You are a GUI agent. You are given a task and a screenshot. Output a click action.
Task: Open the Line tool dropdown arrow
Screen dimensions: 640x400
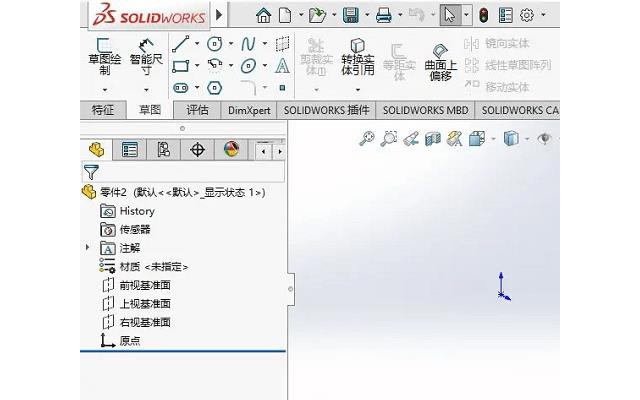point(197,43)
